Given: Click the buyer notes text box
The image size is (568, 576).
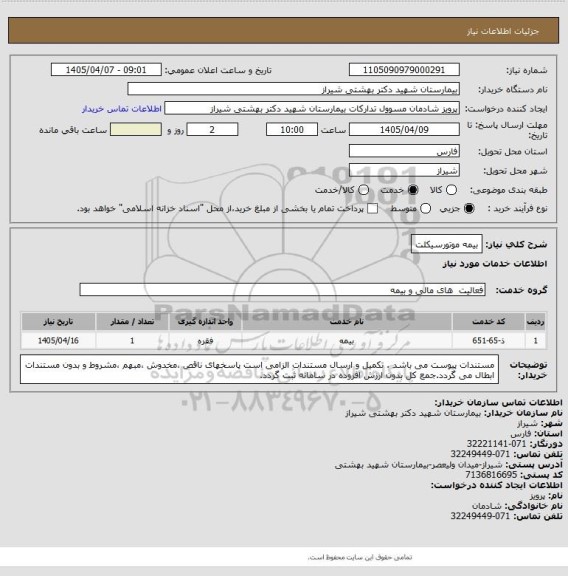Looking at the screenshot, I should pyautogui.click(x=259, y=370).
